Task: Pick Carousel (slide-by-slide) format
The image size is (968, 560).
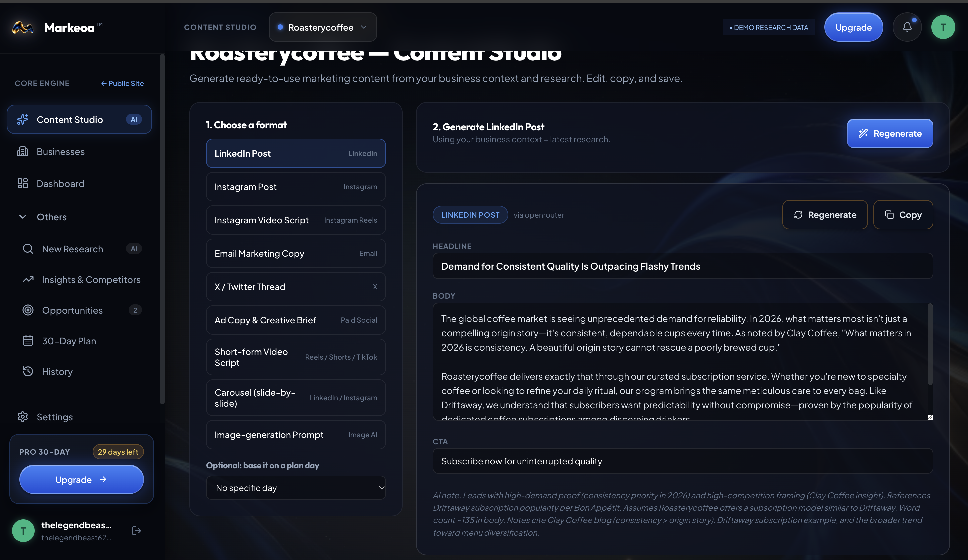Action: [x=296, y=398]
